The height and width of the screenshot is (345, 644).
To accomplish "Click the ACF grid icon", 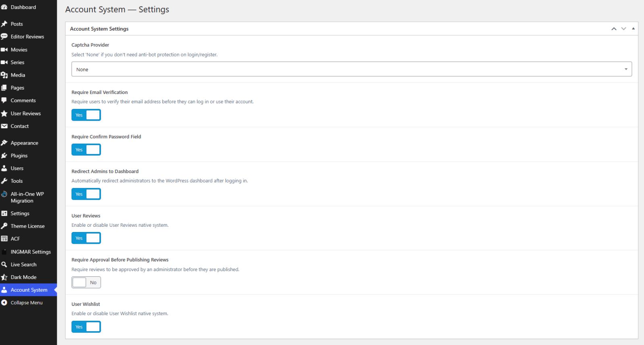I will pyautogui.click(x=4, y=239).
